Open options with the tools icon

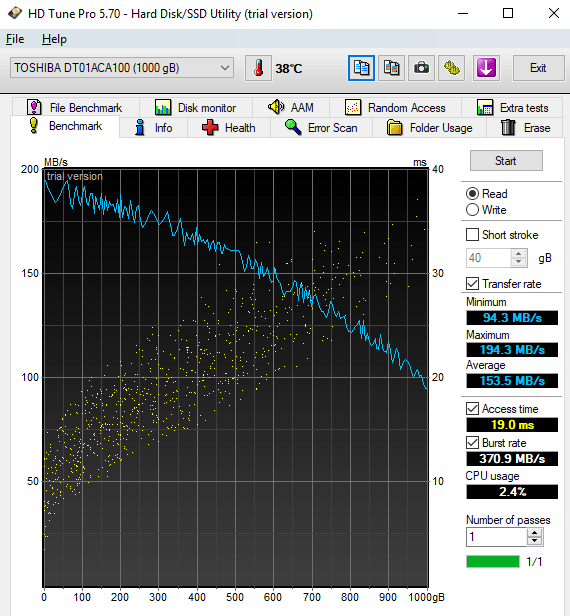452,68
